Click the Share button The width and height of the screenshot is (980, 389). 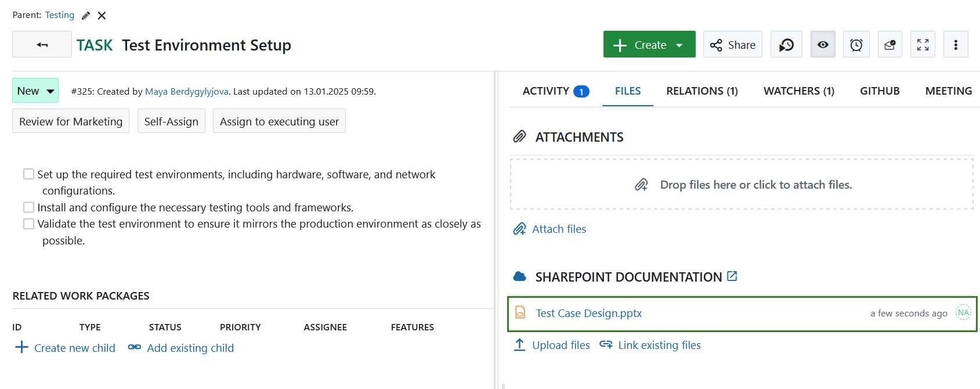pyautogui.click(x=732, y=45)
